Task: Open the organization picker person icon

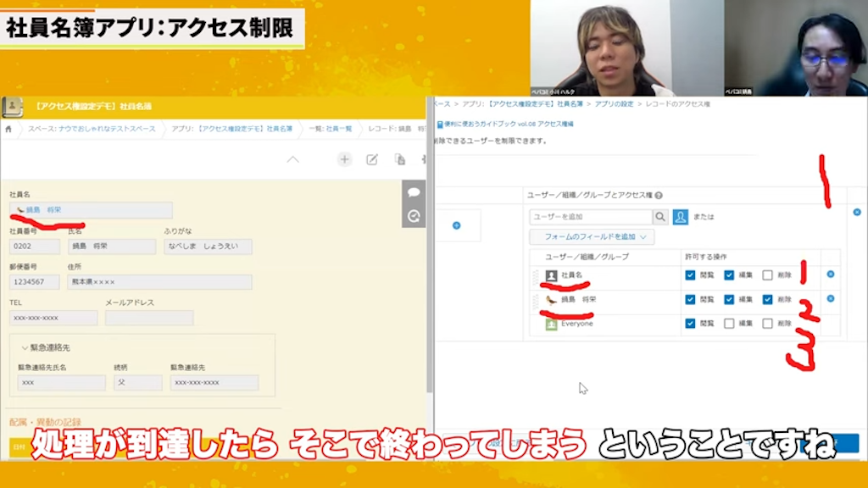Action: (680, 217)
